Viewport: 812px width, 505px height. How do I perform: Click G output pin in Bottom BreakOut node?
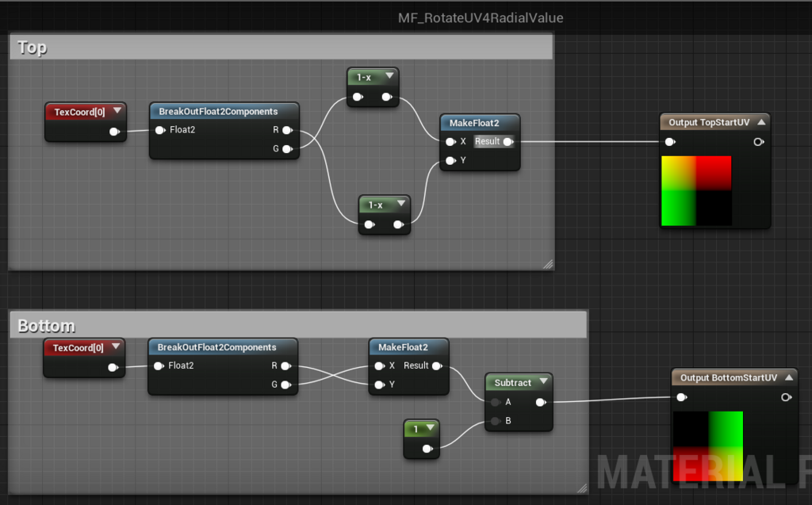(x=285, y=384)
